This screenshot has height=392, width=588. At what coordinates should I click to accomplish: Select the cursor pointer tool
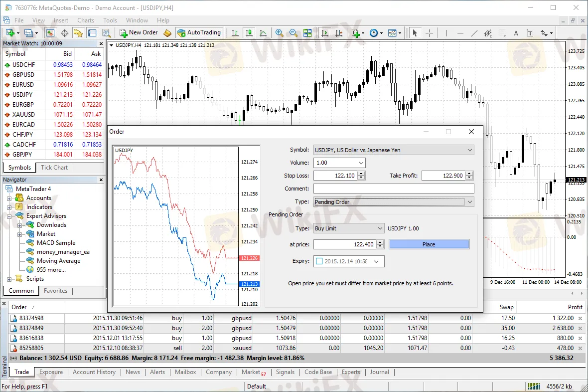coord(415,33)
